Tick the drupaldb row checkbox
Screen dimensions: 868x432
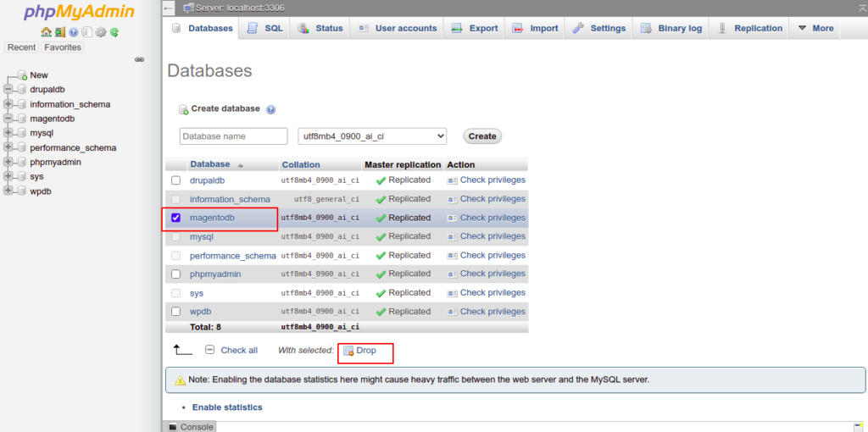(176, 180)
